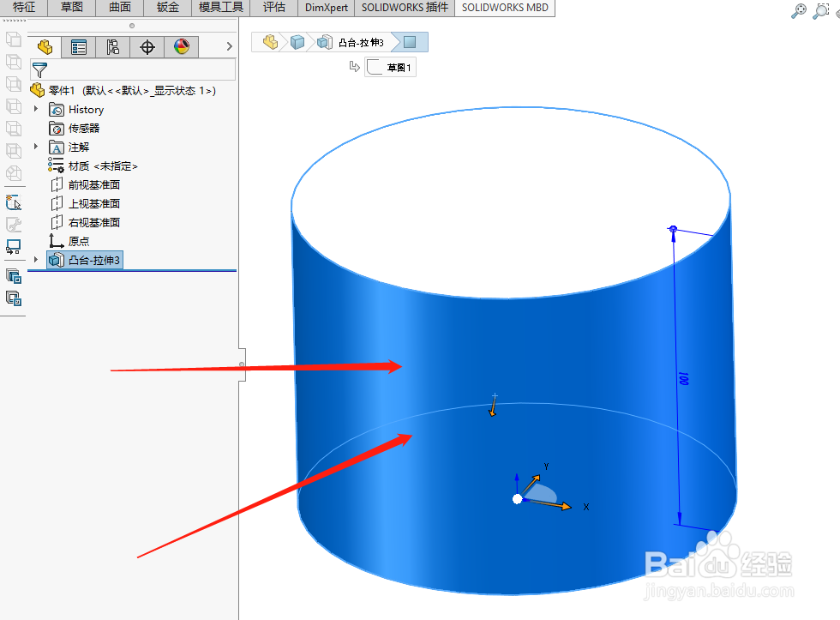The image size is (840, 620).
Task: Click the sidebar select cursor icon
Action: point(14,202)
